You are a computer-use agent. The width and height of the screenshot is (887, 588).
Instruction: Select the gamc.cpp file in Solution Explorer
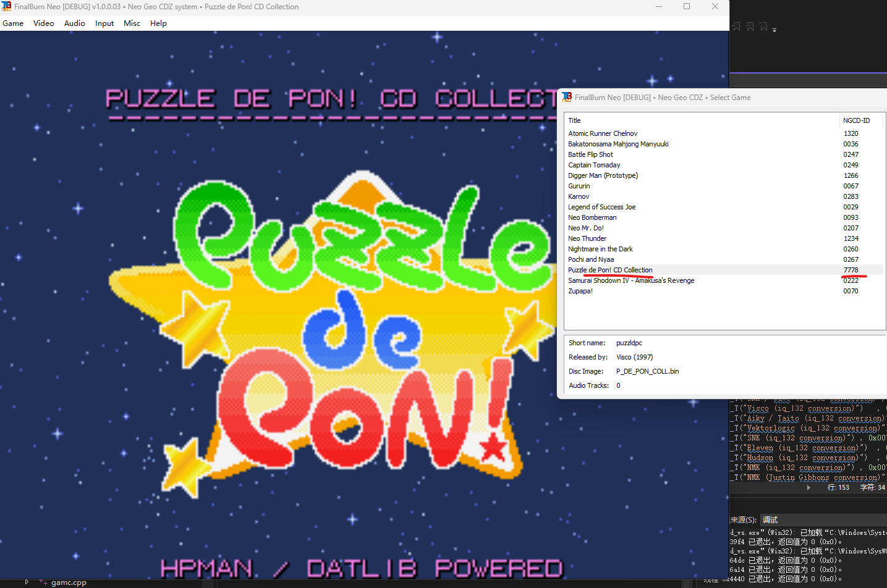click(x=69, y=582)
